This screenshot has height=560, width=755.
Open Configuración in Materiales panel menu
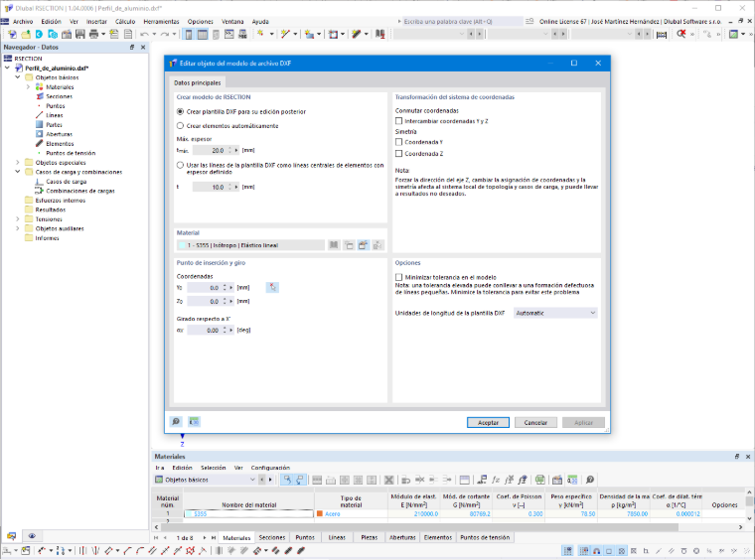(x=270, y=468)
